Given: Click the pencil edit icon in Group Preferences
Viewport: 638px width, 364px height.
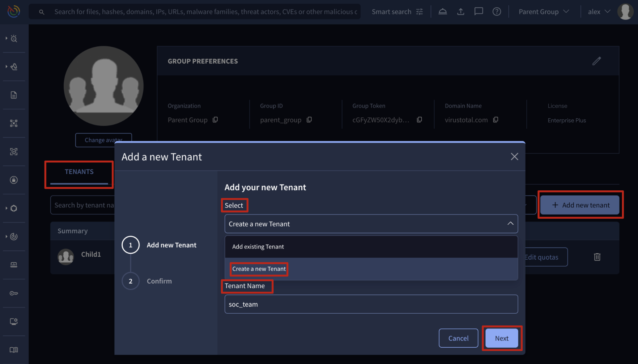Looking at the screenshot, I should (x=597, y=61).
